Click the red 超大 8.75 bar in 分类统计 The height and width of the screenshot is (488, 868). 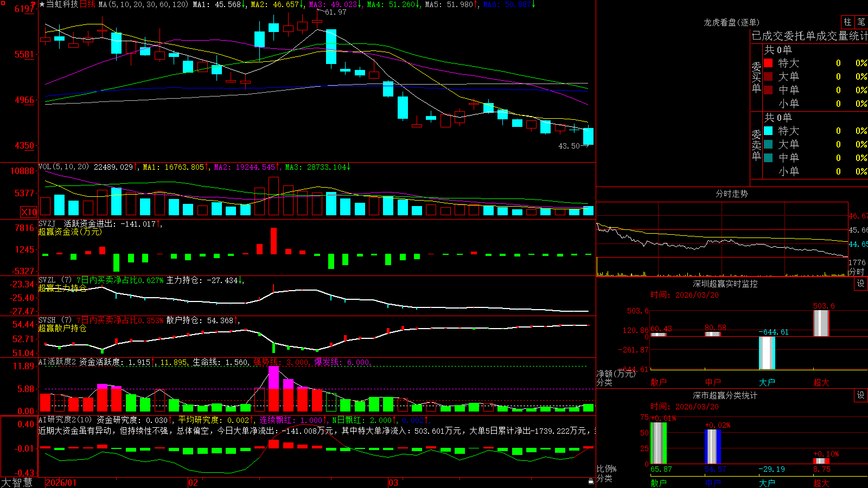(821, 461)
